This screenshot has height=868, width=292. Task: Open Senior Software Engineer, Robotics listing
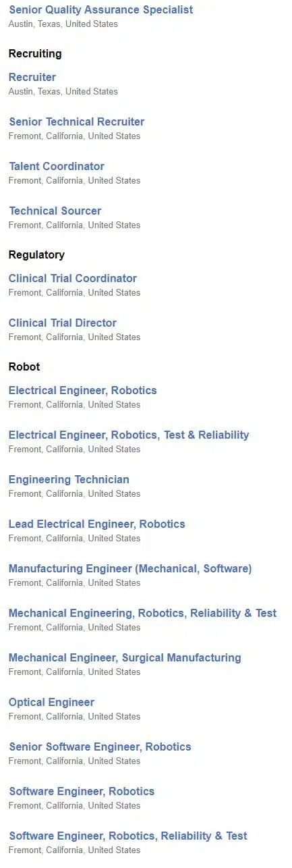tap(100, 747)
